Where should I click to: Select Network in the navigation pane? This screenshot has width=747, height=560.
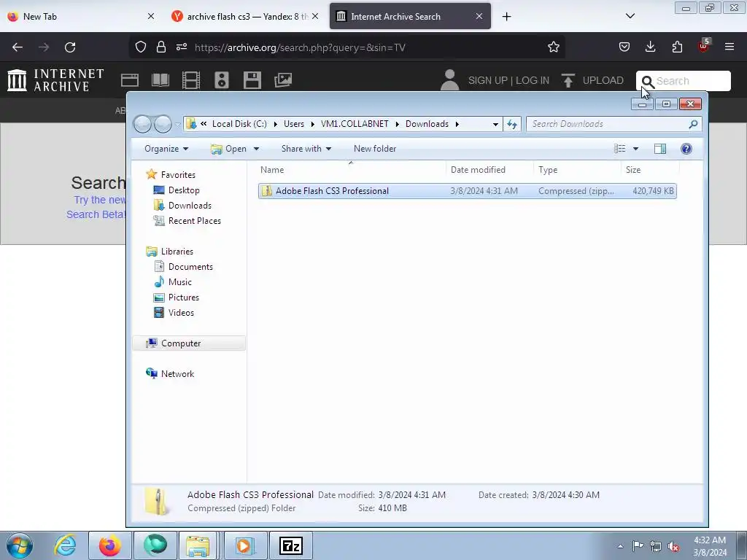pos(177,374)
